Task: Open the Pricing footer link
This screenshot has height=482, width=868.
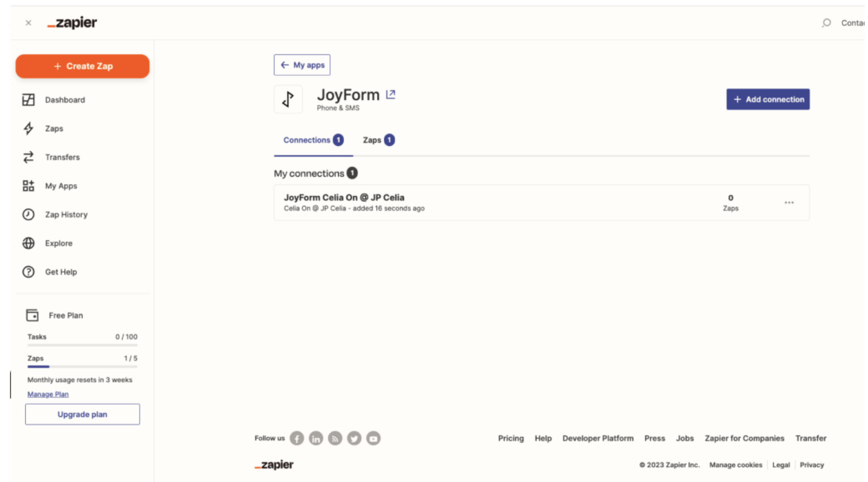Action: tap(511, 438)
